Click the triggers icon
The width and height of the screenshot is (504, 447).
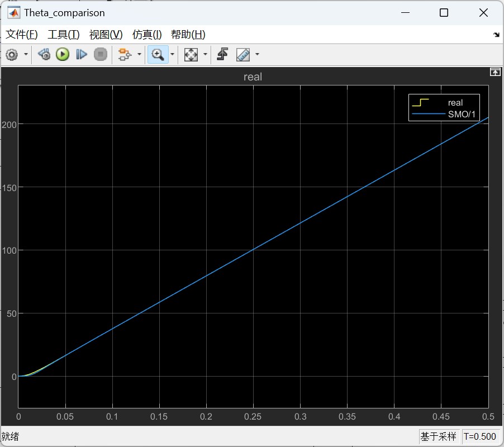pyautogui.click(x=222, y=54)
